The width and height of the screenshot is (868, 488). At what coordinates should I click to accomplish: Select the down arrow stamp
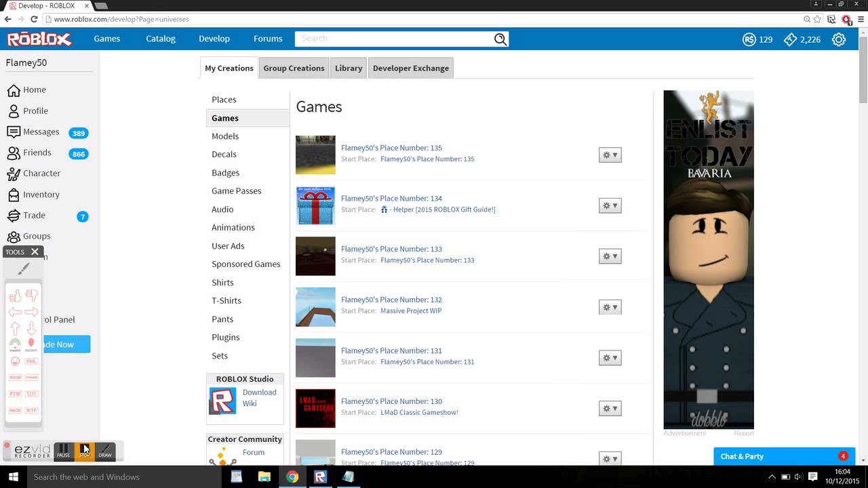point(31,329)
